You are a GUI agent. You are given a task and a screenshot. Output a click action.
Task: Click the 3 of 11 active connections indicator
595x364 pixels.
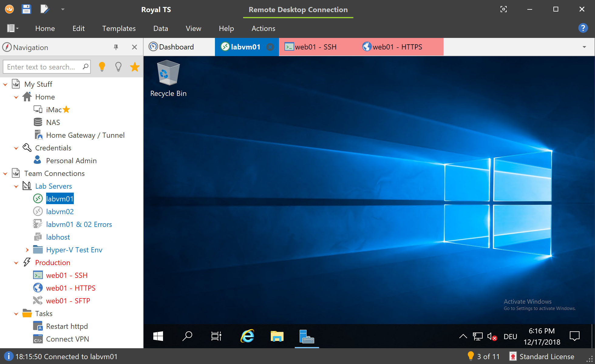(x=483, y=356)
